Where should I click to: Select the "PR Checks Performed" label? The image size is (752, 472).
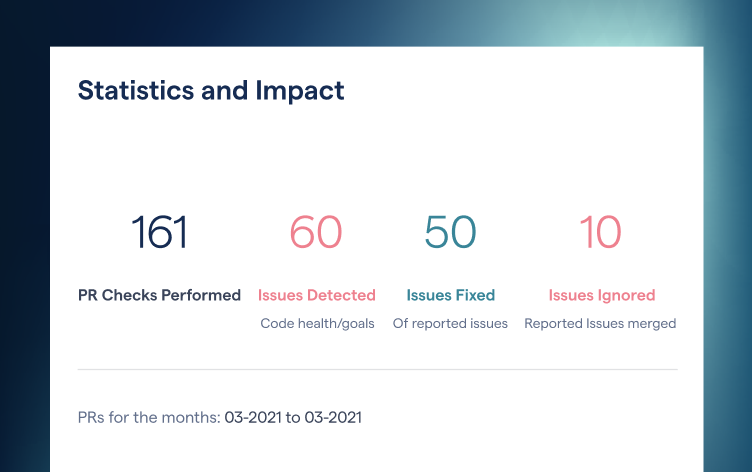tap(159, 295)
